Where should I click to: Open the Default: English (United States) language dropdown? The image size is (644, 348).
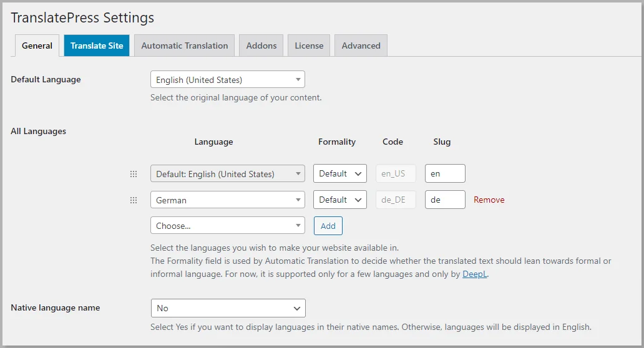[228, 173]
